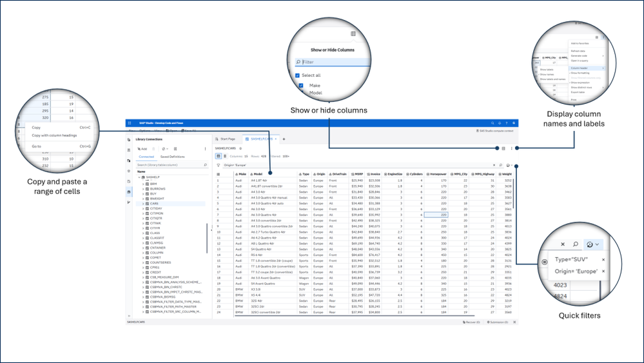Expand the CARS table node
The width and height of the screenshot is (644, 363).
click(x=143, y=204)
